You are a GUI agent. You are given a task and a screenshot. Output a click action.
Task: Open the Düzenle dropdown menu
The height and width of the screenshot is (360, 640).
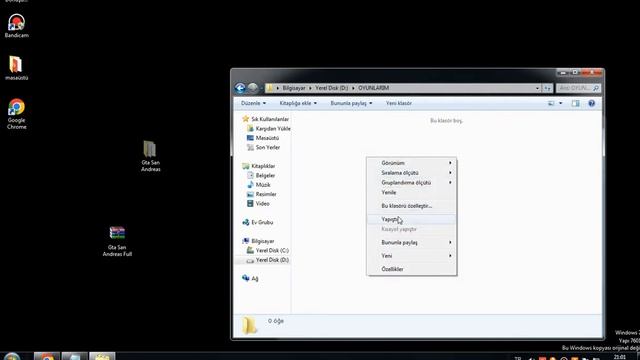coord(253,103)
